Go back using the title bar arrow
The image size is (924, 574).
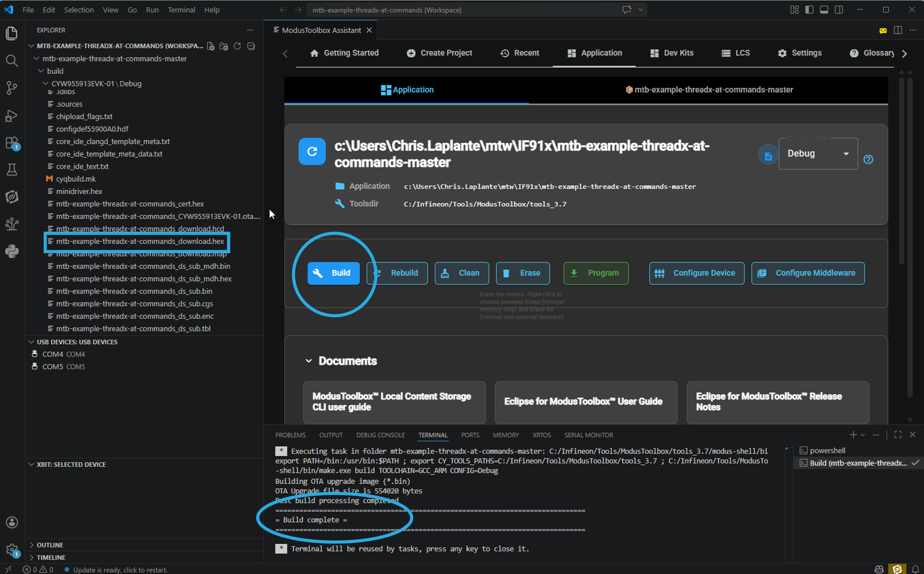[x=283, y=10]
